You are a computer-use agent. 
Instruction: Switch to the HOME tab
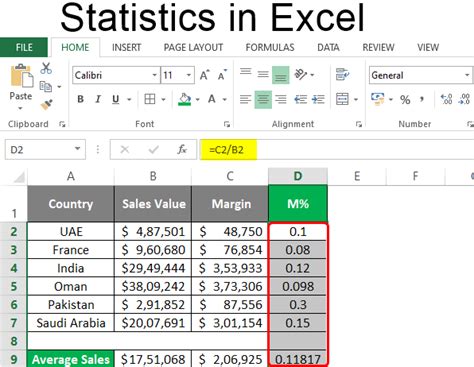75,47
